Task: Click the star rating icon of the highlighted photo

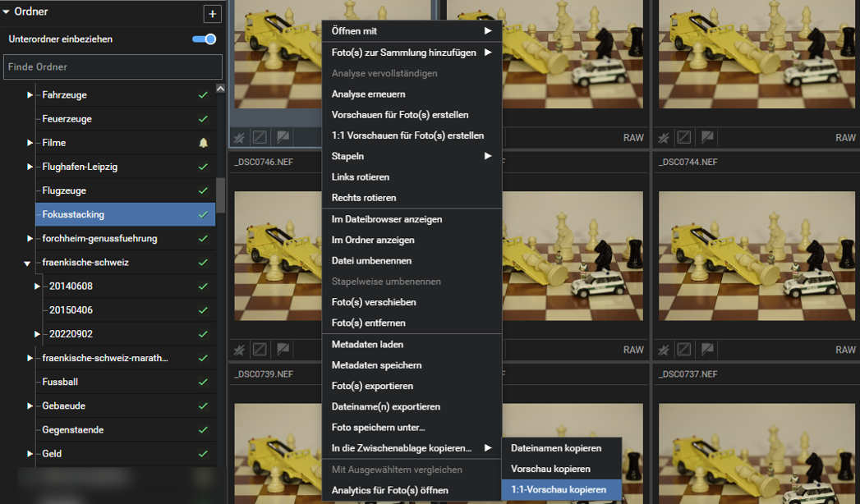Action: tap(239, 138)
